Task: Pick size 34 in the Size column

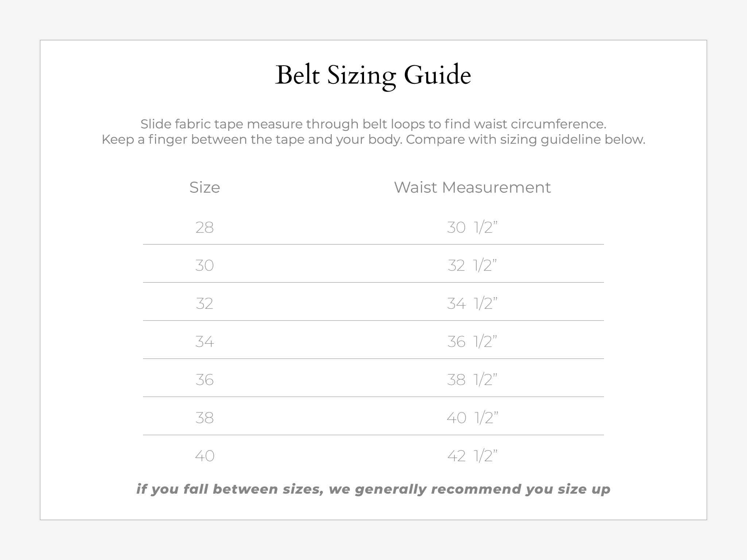Action: 205,342
